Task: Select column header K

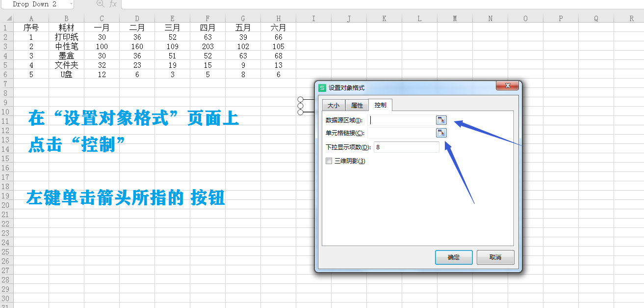Action: (x=384, y=19)
